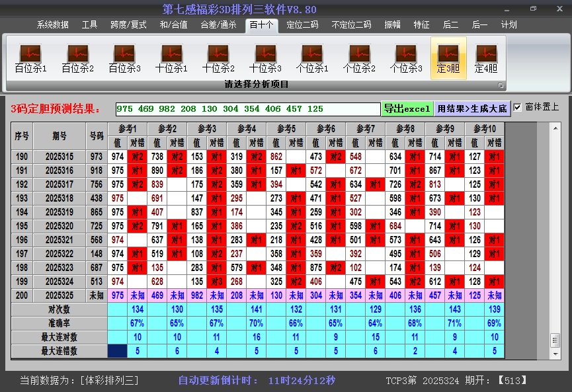Click the vertical scrollbar down arrow

click(555, 352)
